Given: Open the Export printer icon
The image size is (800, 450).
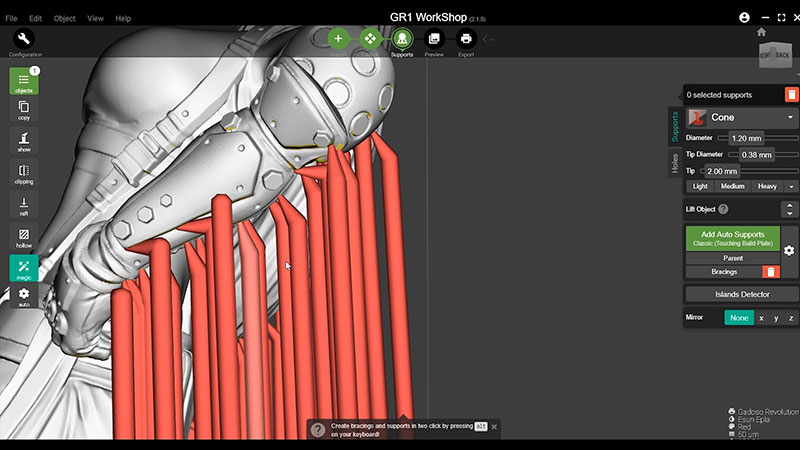Looking at the screenshot, I should (x=466, y=38).
